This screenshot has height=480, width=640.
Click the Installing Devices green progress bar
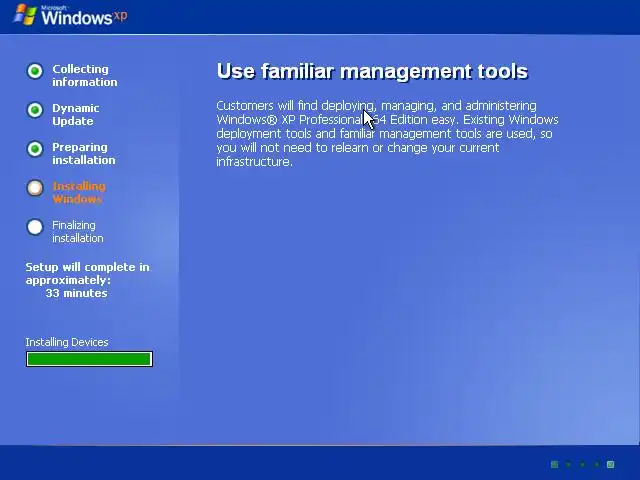89,359
